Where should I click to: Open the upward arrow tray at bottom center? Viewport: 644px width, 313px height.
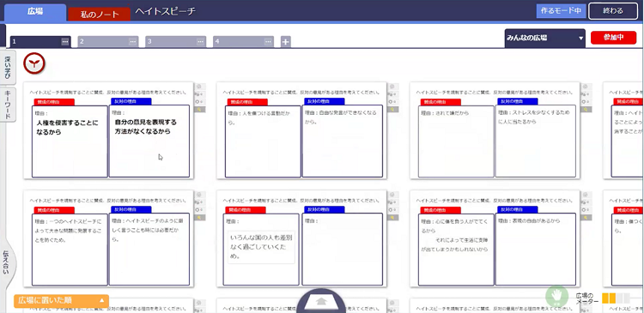[321, 301]
